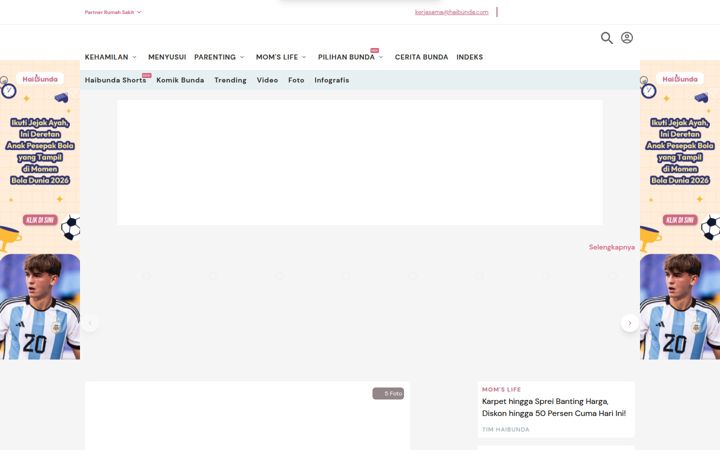This screenshot has height=450, width=720.
Task: Click the HaiBunda logo on left banner
Action: 40,79
